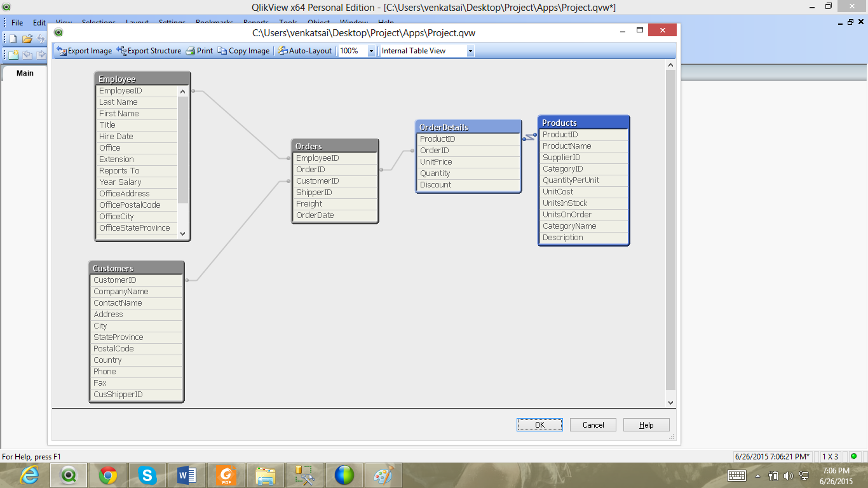Viewport: 868px width, 488px height.
Task: Click the QuantityPerUnit field
Action: pos(583,180)
